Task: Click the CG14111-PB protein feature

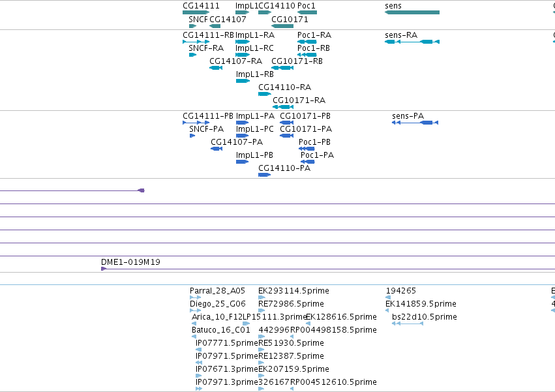Action: 196,123
